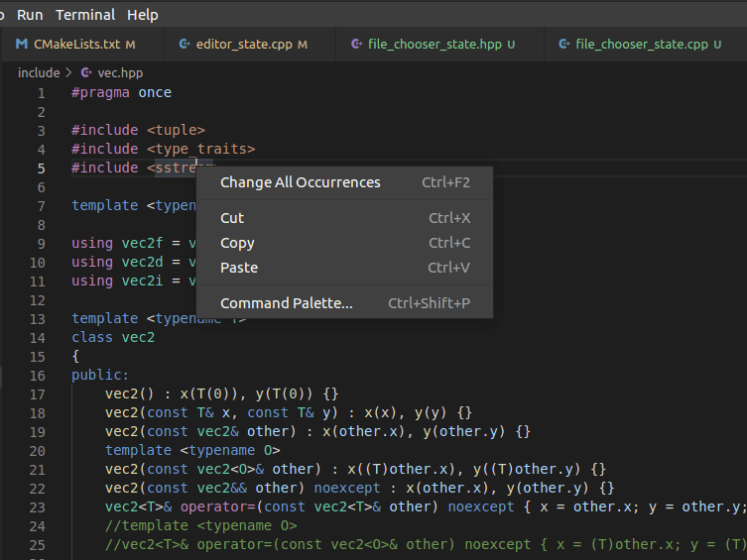Click the 'vec2()' default constructor on line 17

click(x=130, y=393)
